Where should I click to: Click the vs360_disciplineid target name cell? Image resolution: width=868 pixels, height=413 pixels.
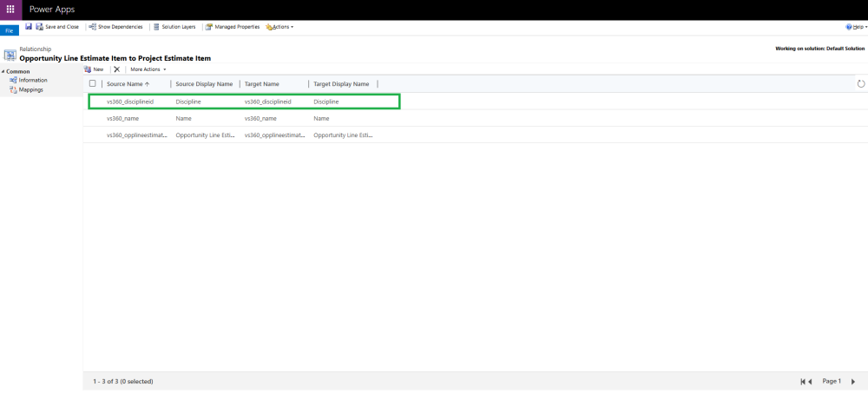pyautogui.click(x=268, y=102)
